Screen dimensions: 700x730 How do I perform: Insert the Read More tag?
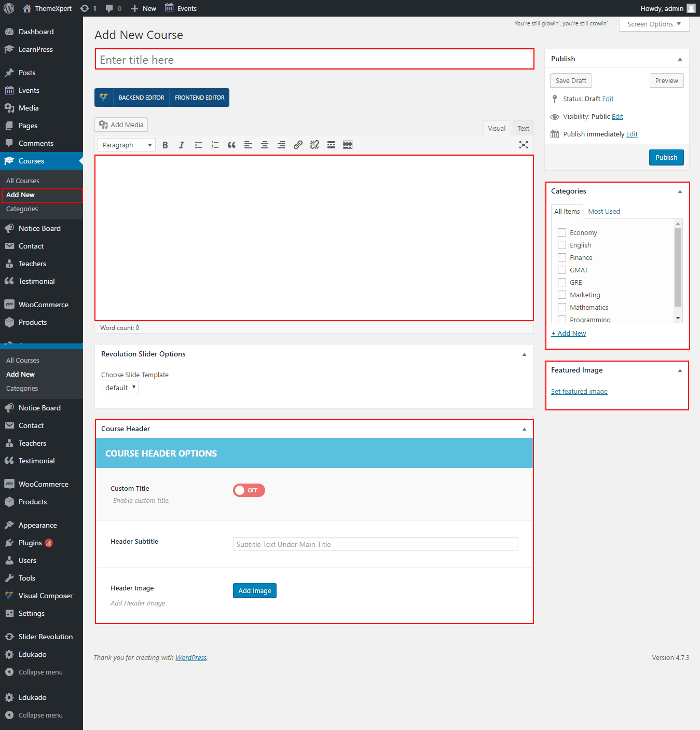(x=331, y=145)
